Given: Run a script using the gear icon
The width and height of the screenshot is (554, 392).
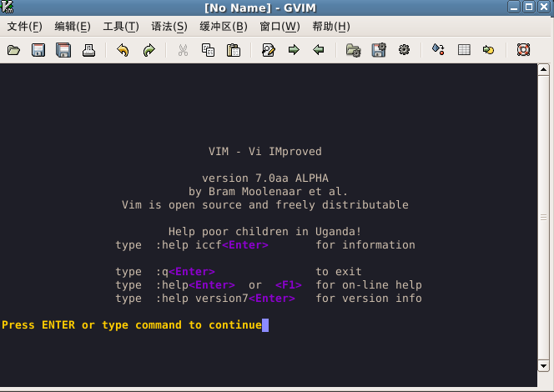Looking at the screenshot, I should (404, 50).
